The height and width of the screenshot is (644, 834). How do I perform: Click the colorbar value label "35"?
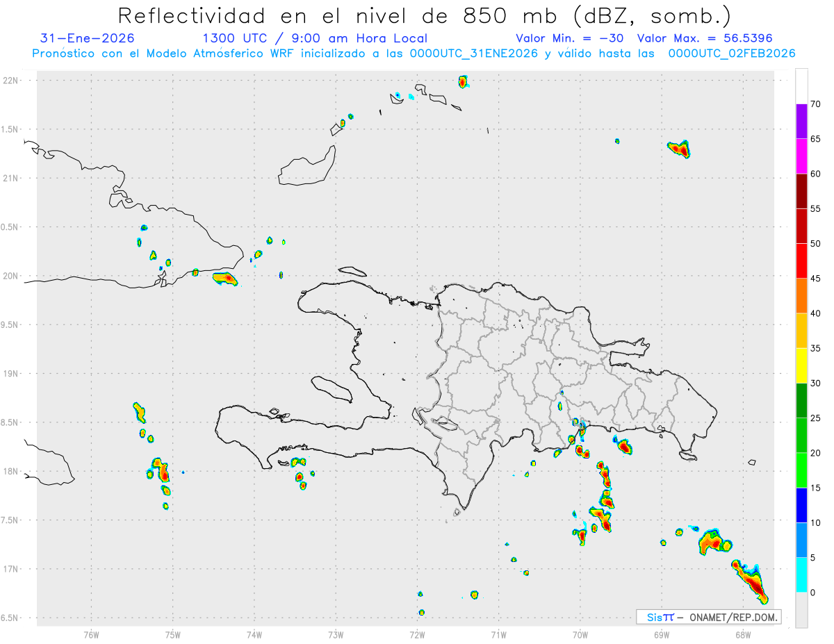point(816,348)
